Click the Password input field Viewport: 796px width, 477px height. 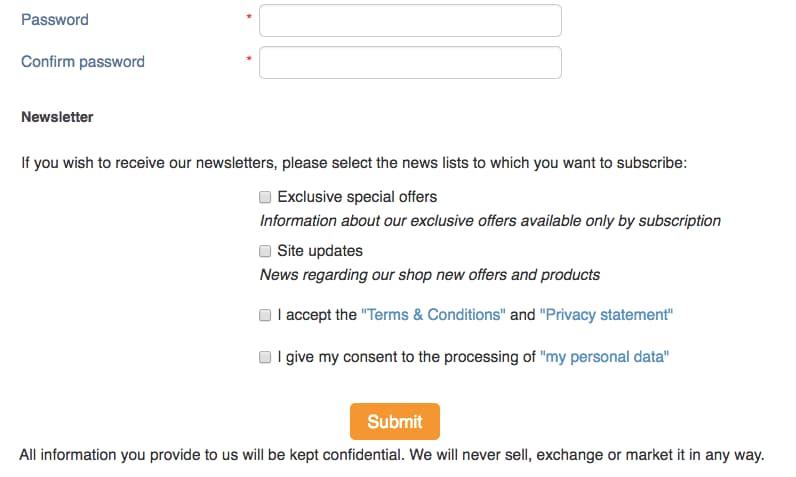coord(410,20)
